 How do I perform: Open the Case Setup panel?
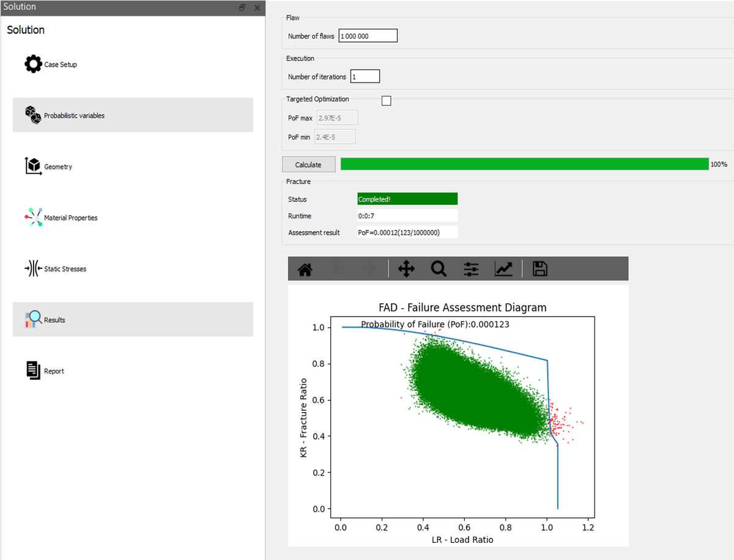[58, 64]
